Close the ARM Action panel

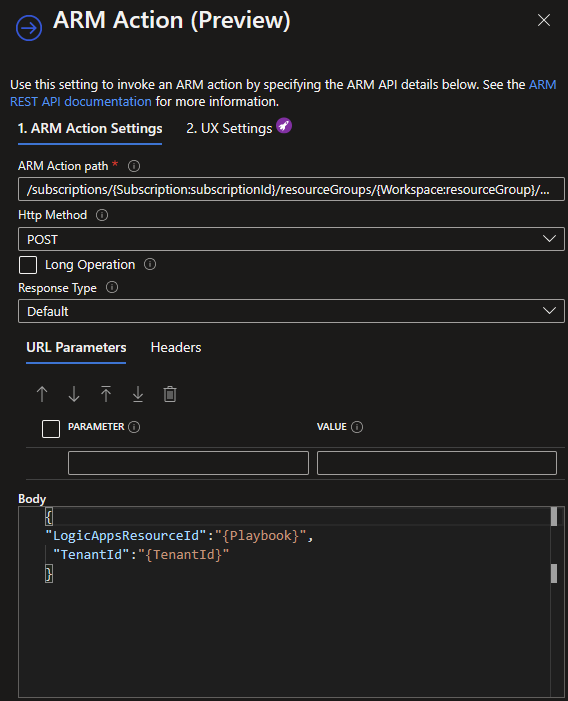click(x=543, y=20)
